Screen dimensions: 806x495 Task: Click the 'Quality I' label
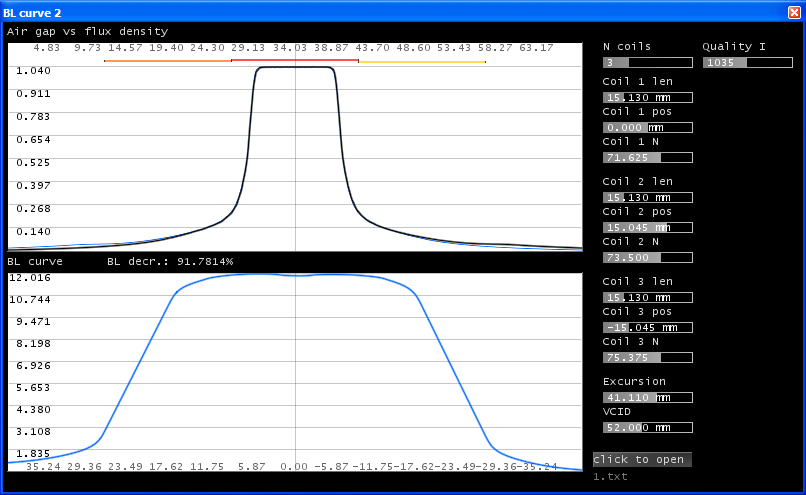[x=734, y=47]
